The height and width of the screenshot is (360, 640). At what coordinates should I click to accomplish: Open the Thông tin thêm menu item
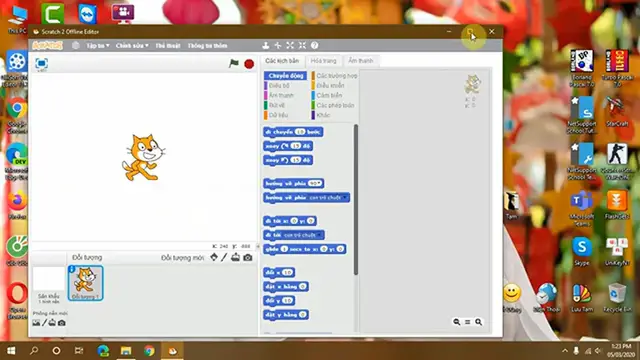coord(207,46)
